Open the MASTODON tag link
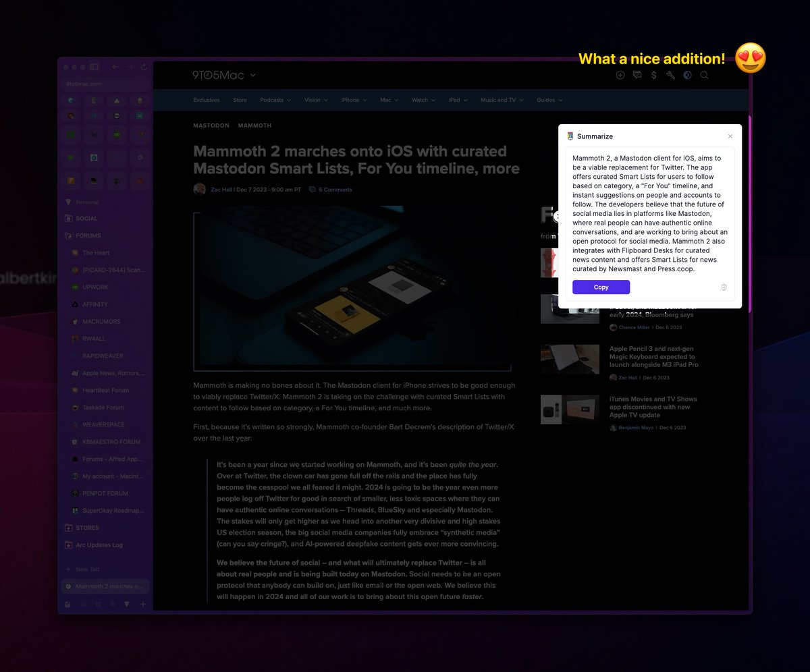This screenshot has width=810, height=672. (211, 125)
